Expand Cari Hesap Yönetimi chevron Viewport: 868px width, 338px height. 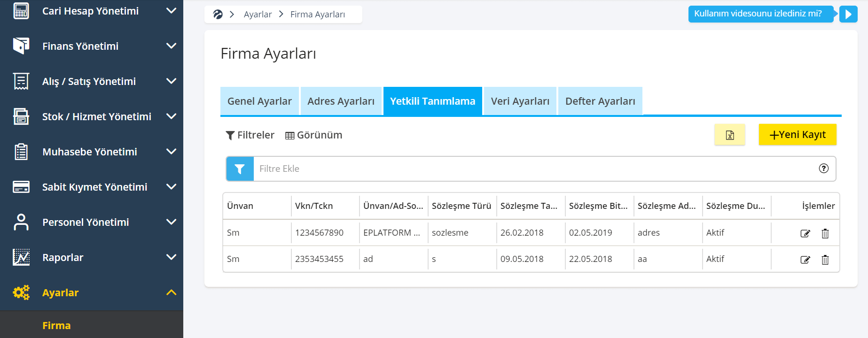(172, 10)
